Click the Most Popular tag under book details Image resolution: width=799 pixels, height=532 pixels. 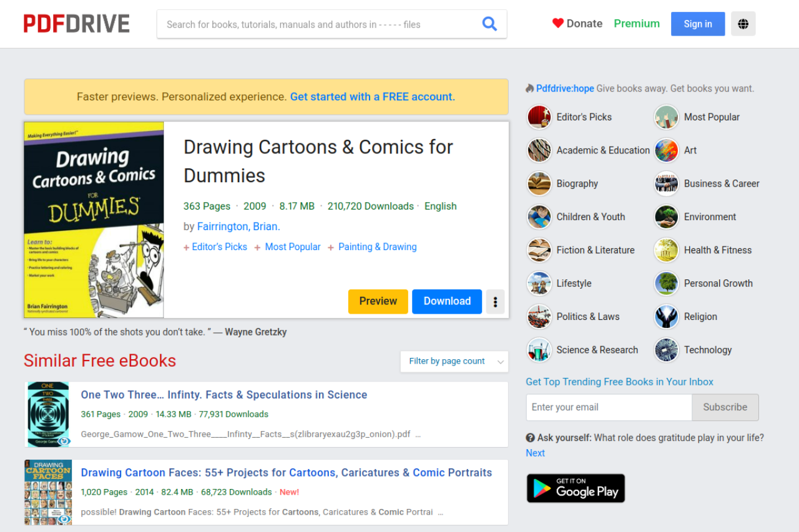(x=293, y=247)
